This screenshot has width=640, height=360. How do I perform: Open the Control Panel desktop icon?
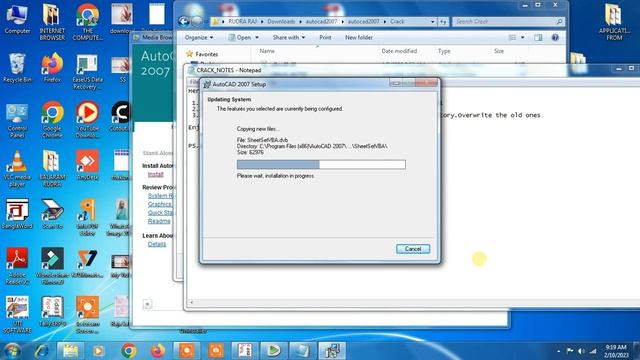(17, 120)
